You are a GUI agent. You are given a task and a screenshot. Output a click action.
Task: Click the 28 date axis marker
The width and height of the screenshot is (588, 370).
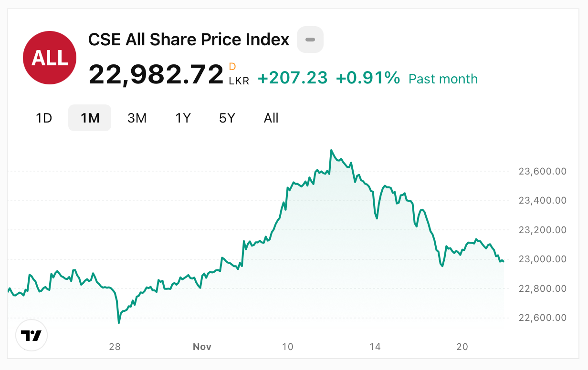115,347
